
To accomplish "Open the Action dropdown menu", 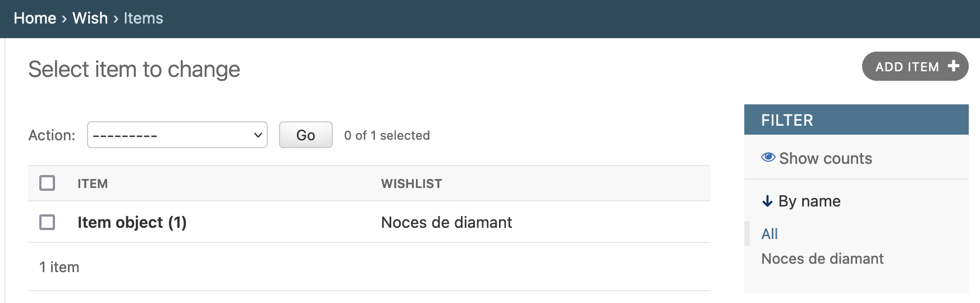I will tap(177, 135).
